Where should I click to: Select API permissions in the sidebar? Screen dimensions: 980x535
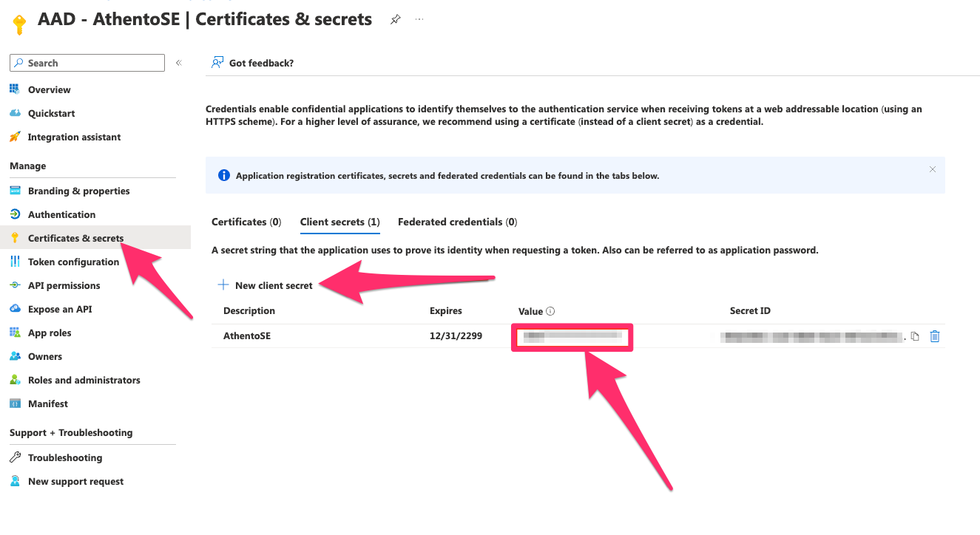[64, 285]
